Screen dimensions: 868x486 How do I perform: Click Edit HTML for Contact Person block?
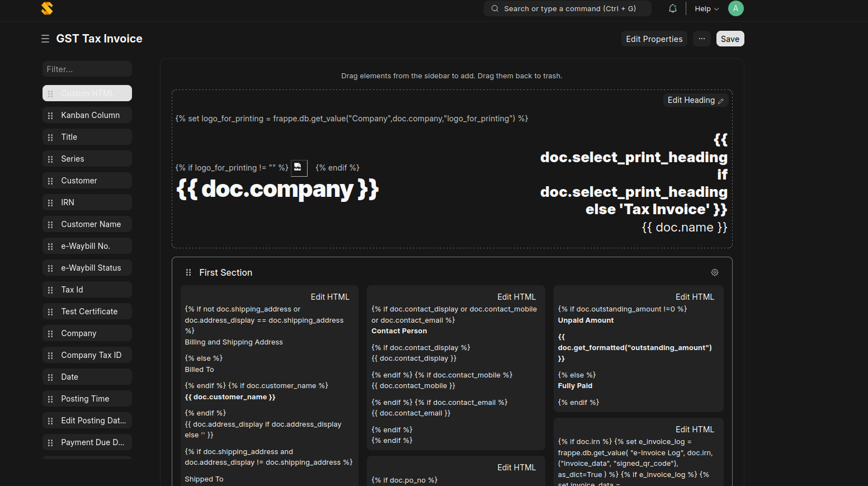516,297
